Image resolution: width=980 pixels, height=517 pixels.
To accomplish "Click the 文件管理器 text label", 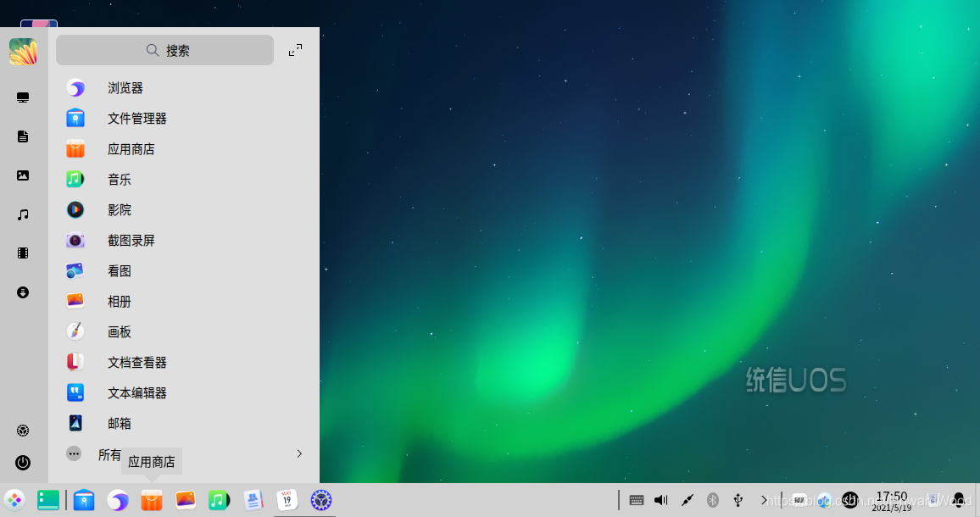I will point(136,119).
